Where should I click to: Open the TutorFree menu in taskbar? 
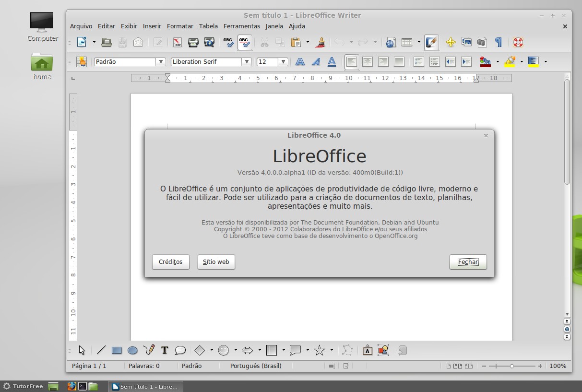(x=23, y=386)
